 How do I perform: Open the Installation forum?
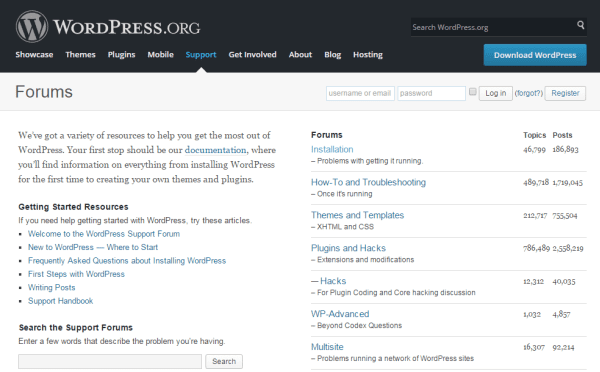point(332,149)
